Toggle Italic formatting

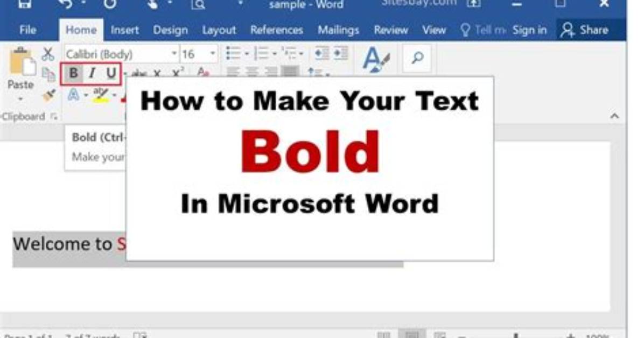(x=92, y=74)
